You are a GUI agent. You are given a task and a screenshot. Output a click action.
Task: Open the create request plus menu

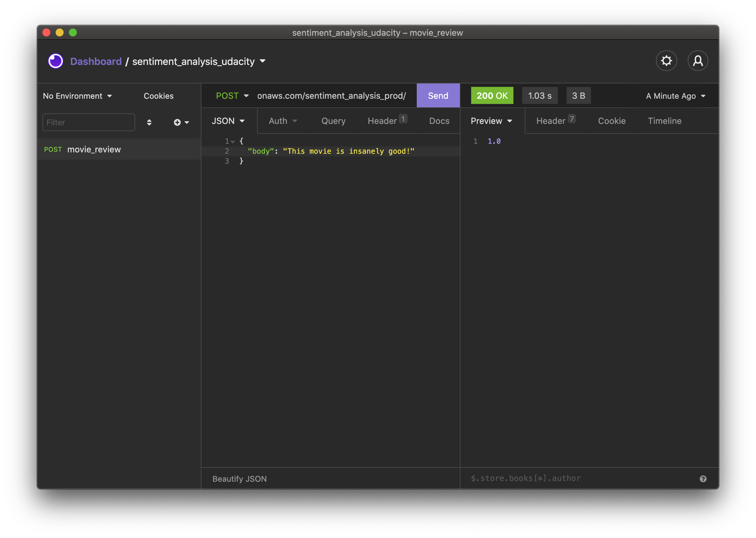(x=181, y=122)
